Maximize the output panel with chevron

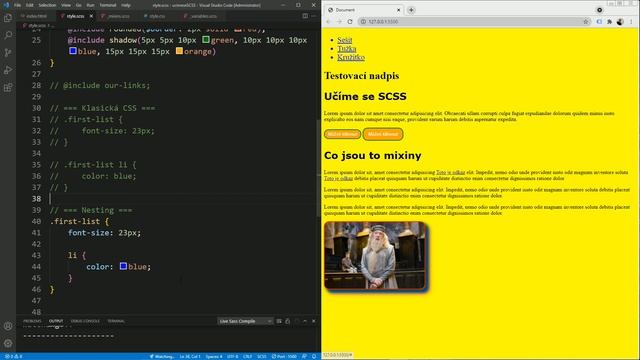coord(305,321)
